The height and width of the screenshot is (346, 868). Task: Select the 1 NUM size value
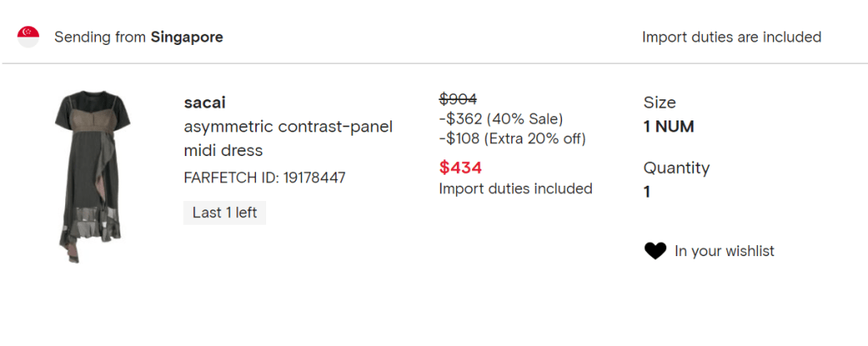(x=669, y=127)
